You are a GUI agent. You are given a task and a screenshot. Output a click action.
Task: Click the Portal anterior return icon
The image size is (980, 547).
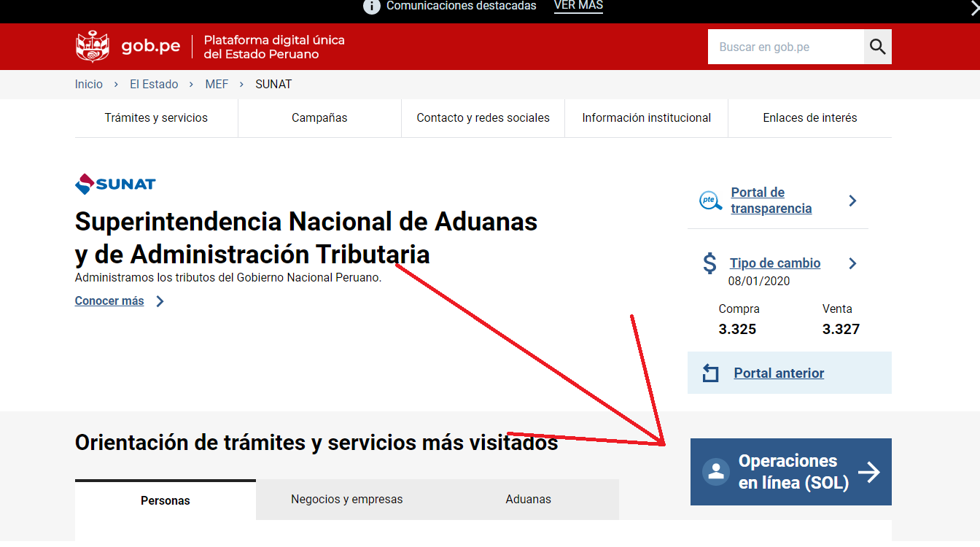point(710,373)
